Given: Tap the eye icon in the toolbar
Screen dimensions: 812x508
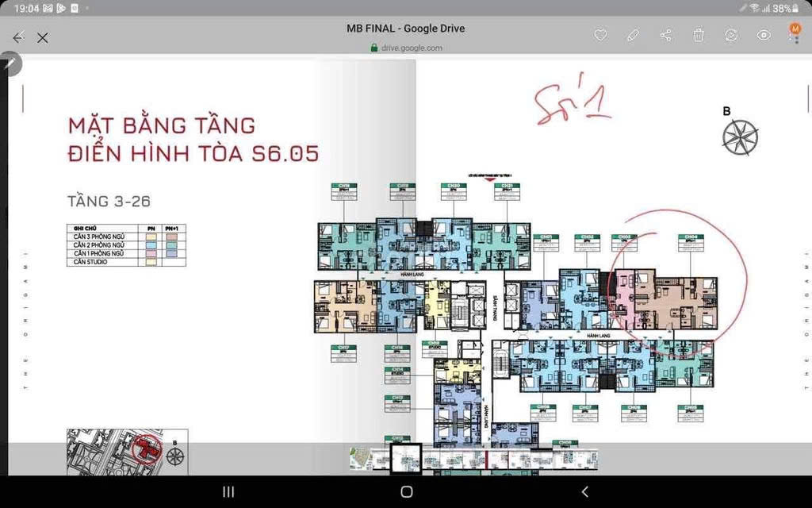Looking at the screenshot, I should point(764,35).
